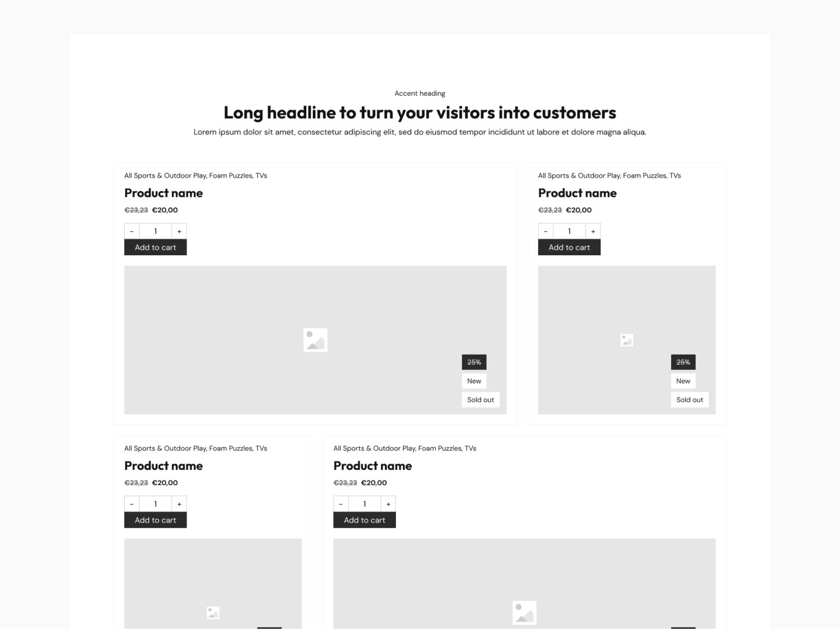Open the top-right Product name title
This screenshot has height=629, width=840.
tap(577, 193)
